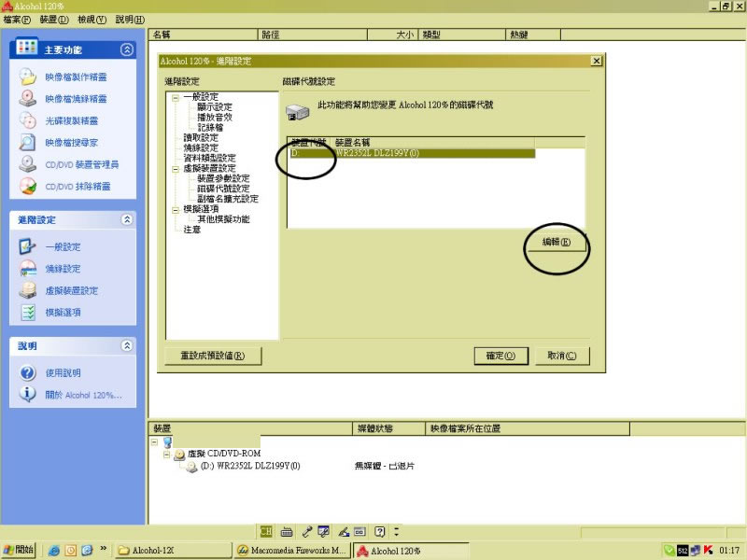Click the Internet Explorer quick launch icon
This screenshot has height=560, width=747.
[54, 551]
